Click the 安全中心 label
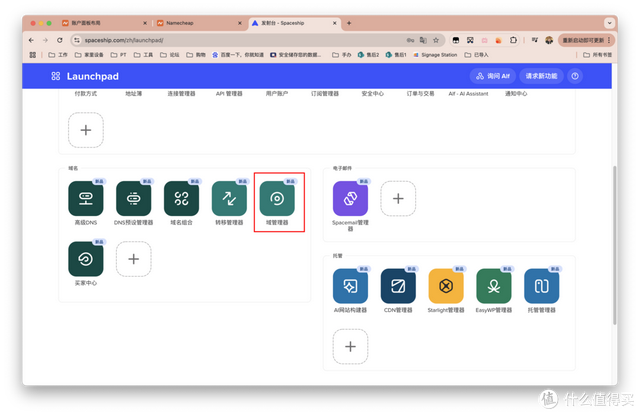This screenshot has height=415, width=640. tap(372, 93)
